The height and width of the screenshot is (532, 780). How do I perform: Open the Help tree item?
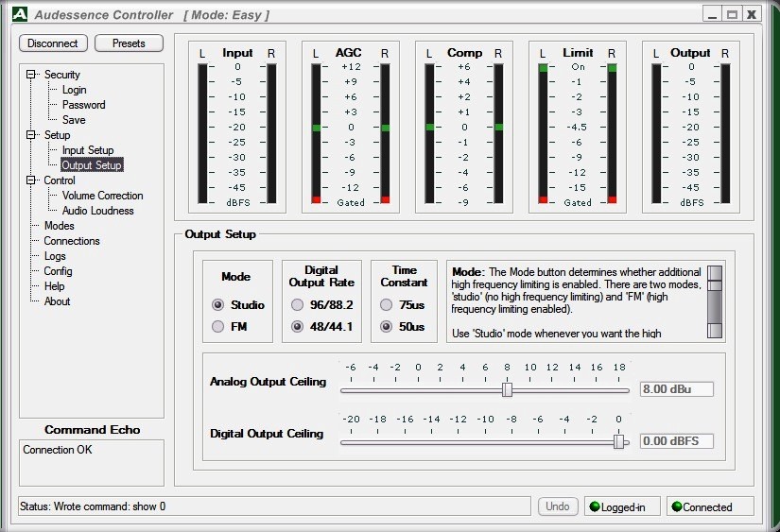pos(54,286)
